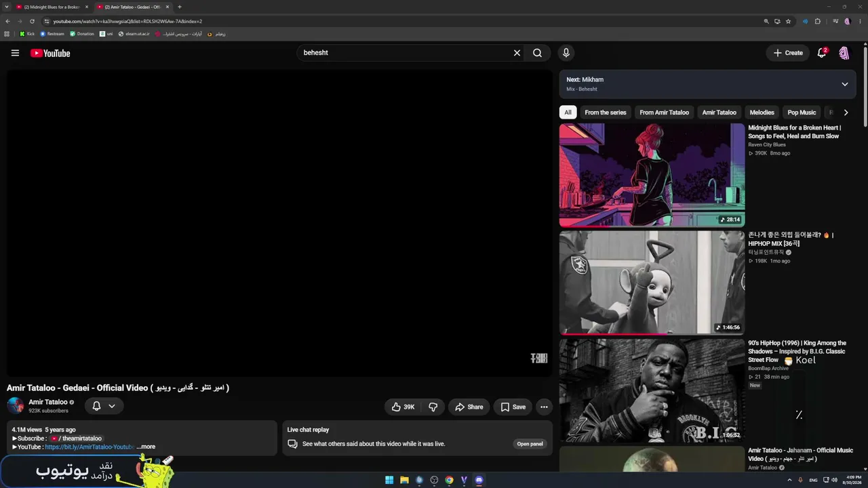Open Google Chrome from the taskbar
The image size is (868, 488).
pyautogui.click(x=449, y=480)
